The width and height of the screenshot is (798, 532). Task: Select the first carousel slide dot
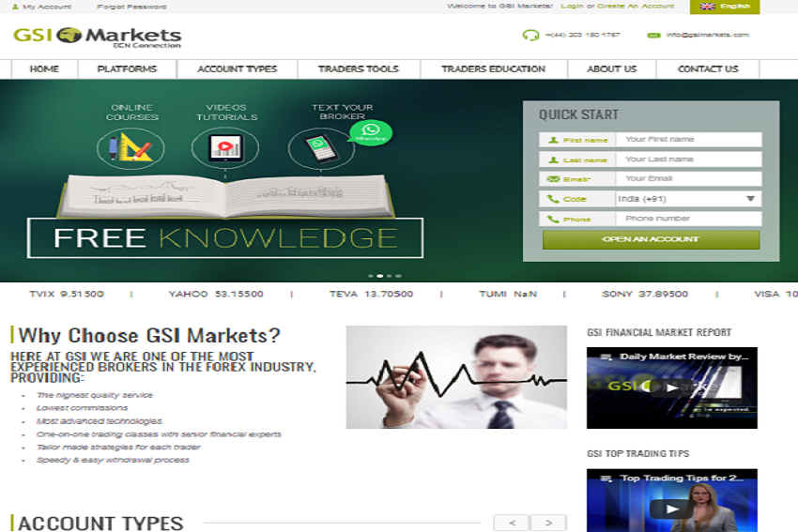coord(371,276)
